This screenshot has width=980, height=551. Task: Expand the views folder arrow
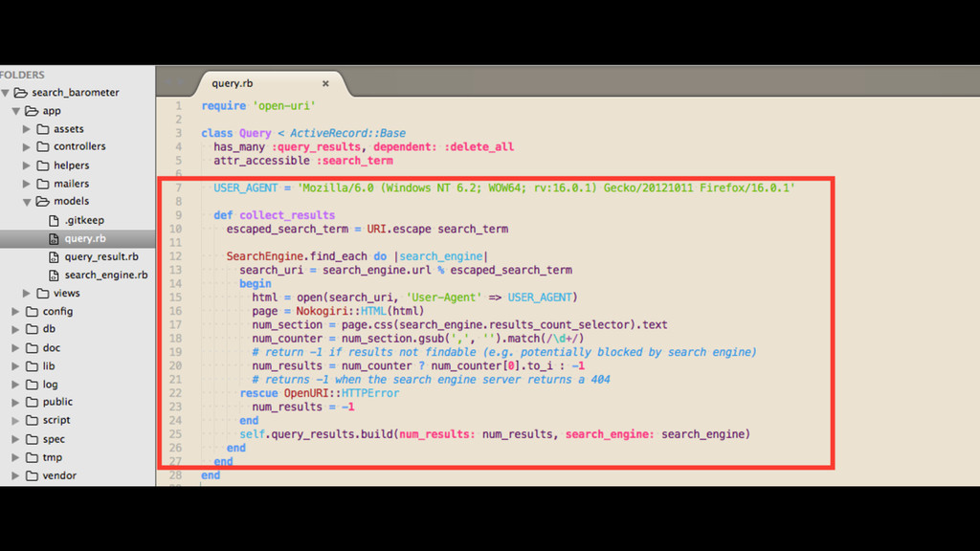26,293
